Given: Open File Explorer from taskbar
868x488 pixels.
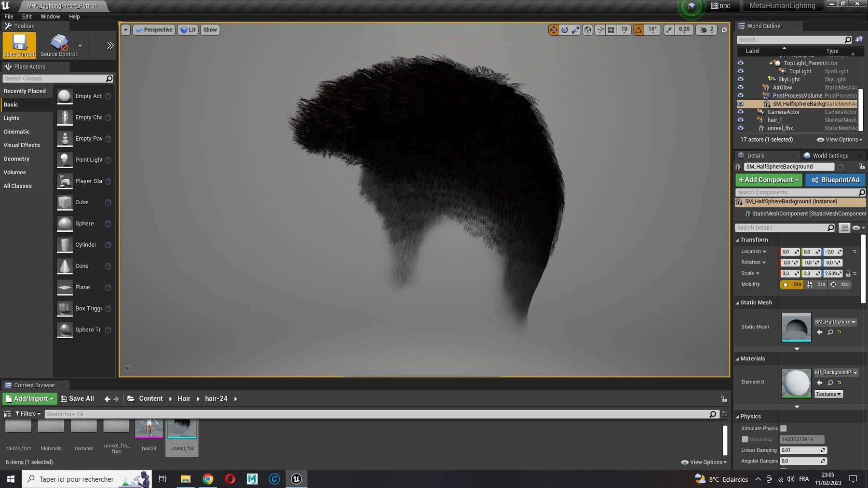Looking at the screenshot, I should pyautogui.click(x=186, y=479).
